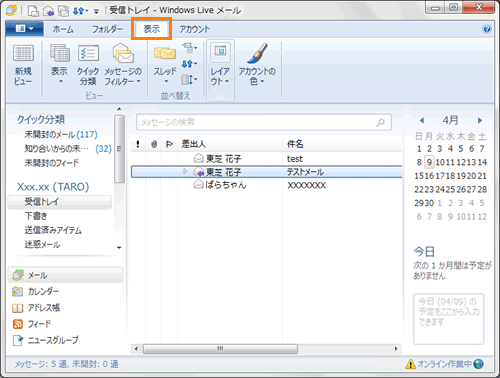Screen dimensions: 500x378
Task: Sort by 差出人 column header
Action: [230, 144]
